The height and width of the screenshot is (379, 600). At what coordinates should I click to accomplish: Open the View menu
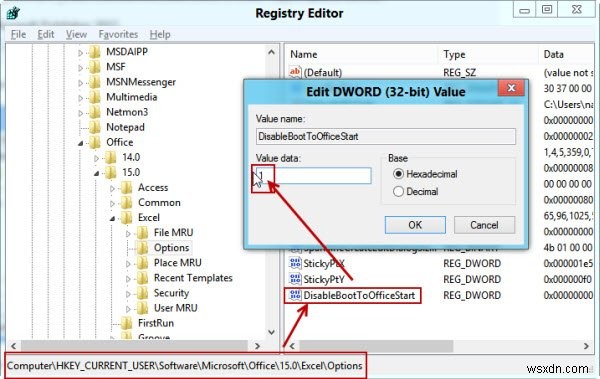tap(76, 34)
